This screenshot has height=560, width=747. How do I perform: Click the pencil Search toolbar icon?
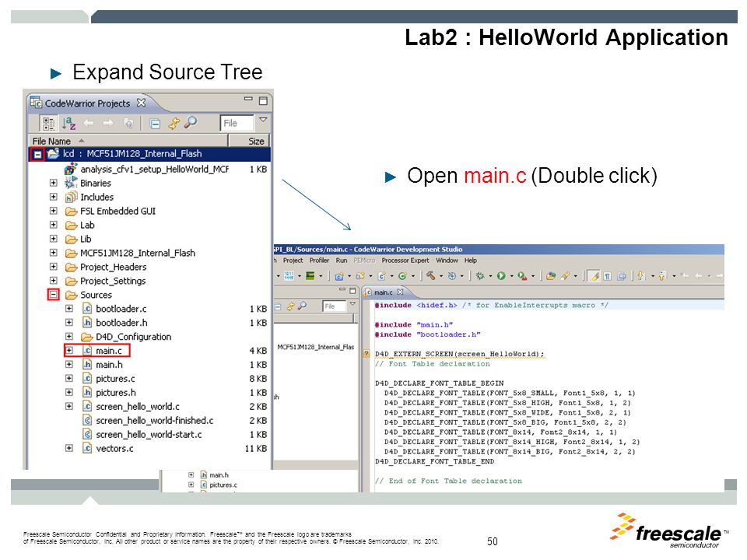pos(566,275)
